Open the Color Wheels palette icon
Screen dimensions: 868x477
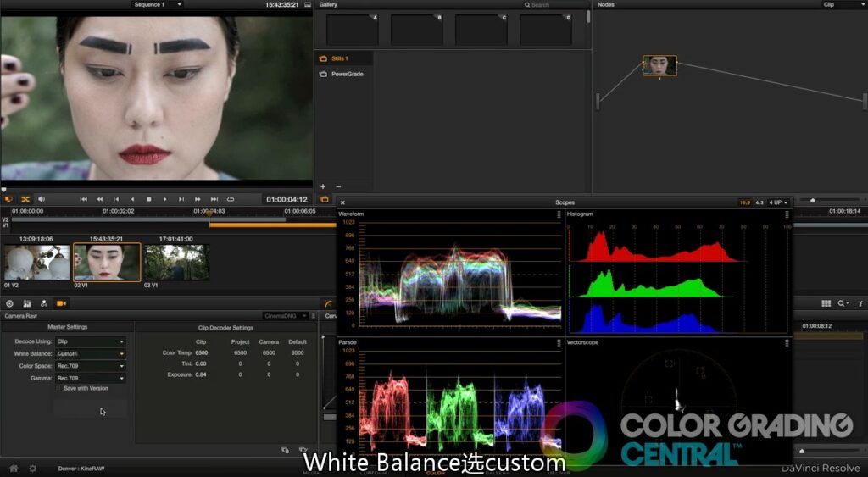pos(9,304)
